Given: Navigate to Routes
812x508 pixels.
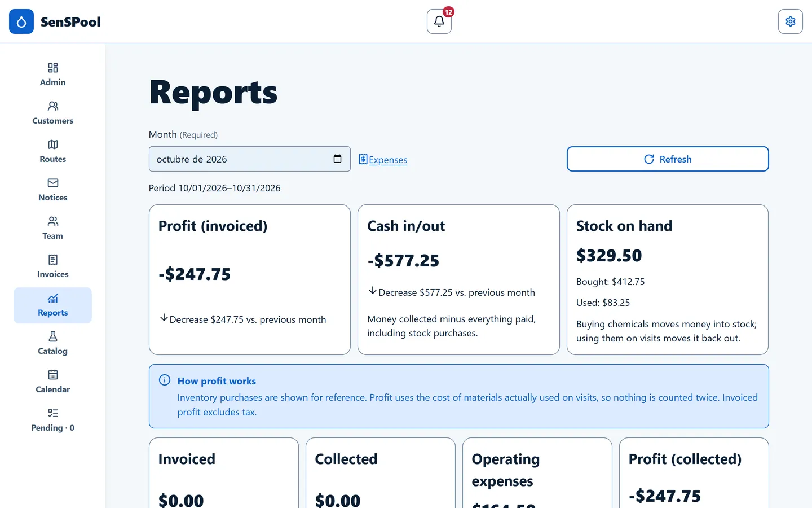Looking at the screenshot, I should pos(52,151).
